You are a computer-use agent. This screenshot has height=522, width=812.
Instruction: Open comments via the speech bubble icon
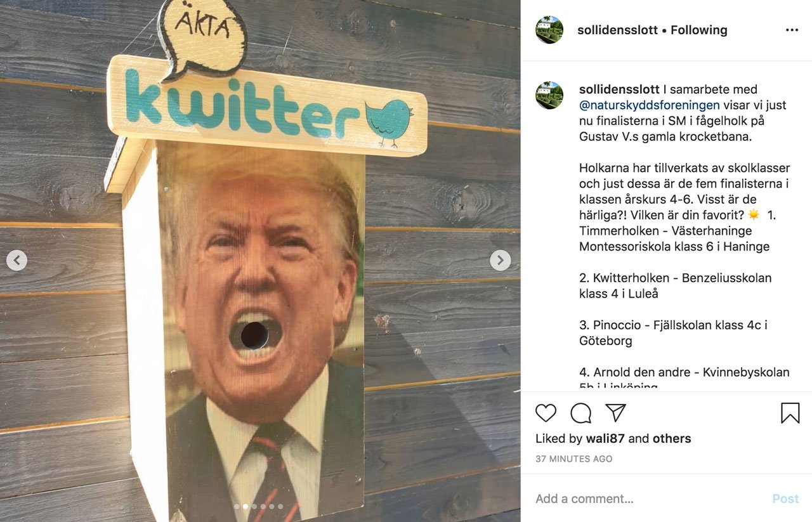click(580, 413)
